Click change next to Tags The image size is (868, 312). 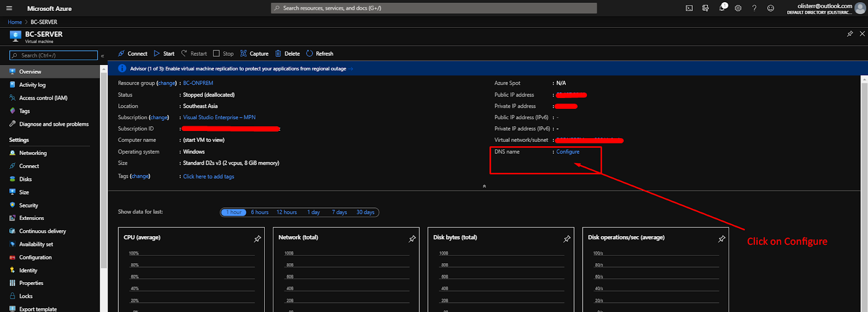tap(140, 176)
